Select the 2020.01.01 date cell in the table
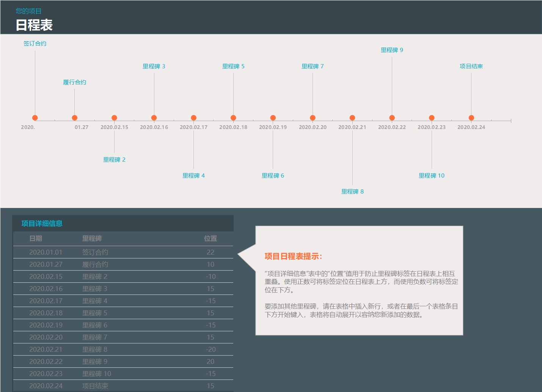Viewport: 542px width, 392px height. point(46,252)
